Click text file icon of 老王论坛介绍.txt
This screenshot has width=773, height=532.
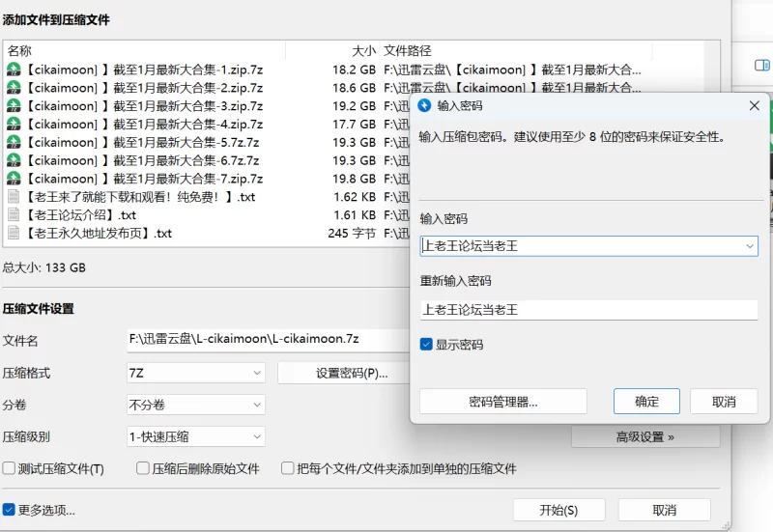click(14, 215)
